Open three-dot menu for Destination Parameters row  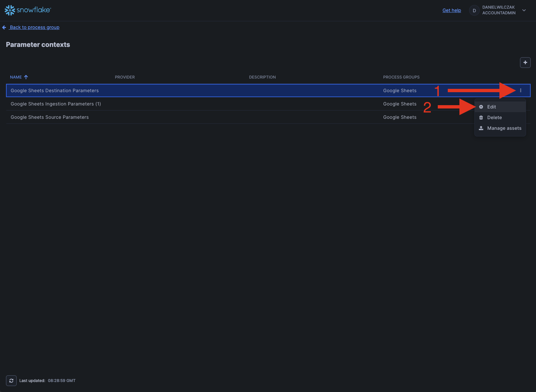(x=521, y=91)
